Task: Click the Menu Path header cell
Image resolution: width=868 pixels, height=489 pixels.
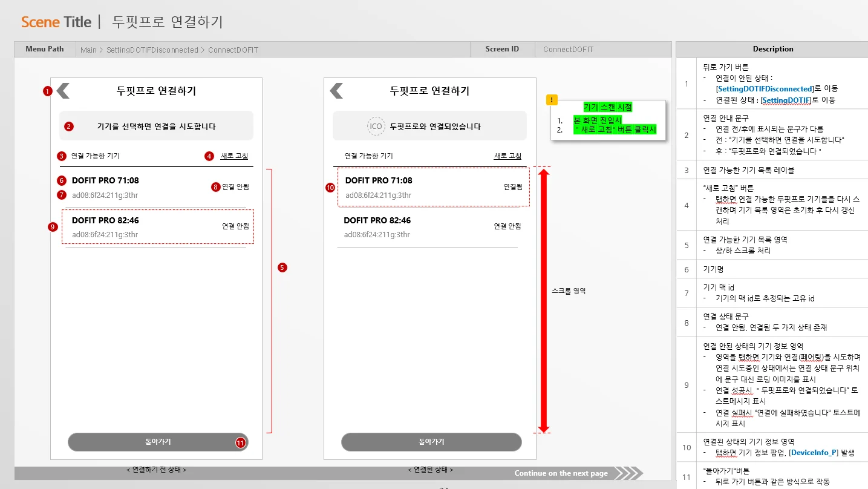Action: pos(45,49)
